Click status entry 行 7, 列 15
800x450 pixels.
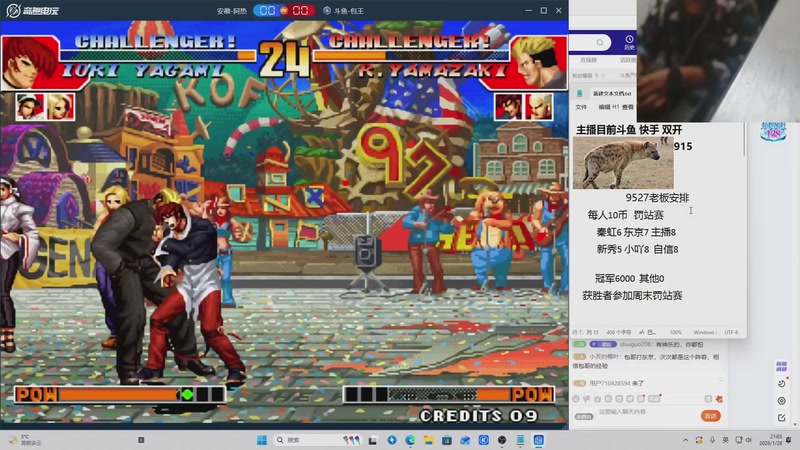tap(585, 332)
